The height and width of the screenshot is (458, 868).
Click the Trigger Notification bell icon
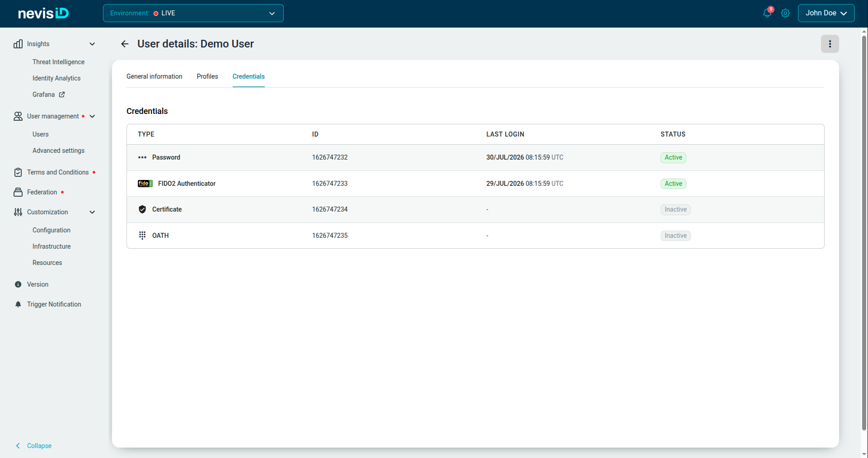coord(18,304)
